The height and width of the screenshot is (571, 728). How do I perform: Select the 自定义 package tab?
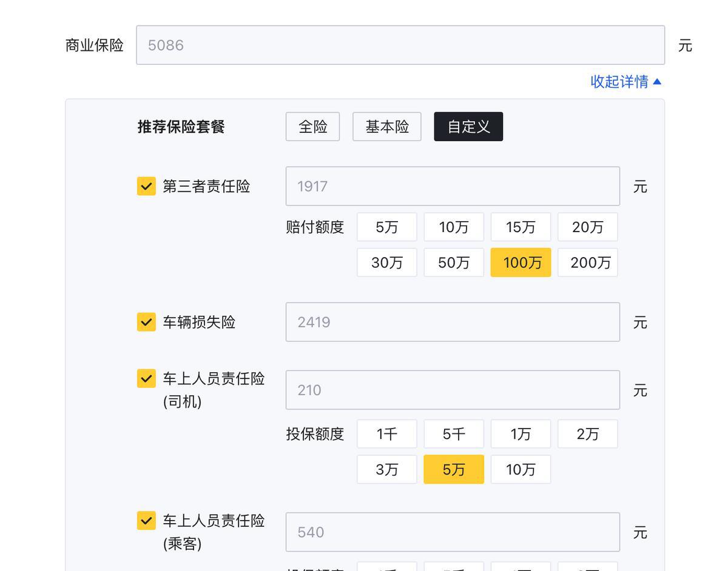pyautogui.click(x=468, y=127)
